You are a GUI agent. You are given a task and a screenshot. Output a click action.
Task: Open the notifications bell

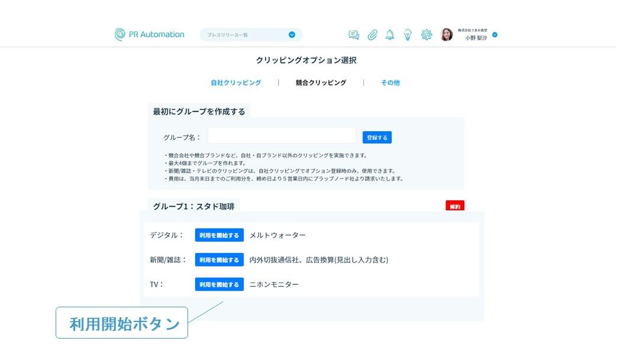[x=390, y=35]
